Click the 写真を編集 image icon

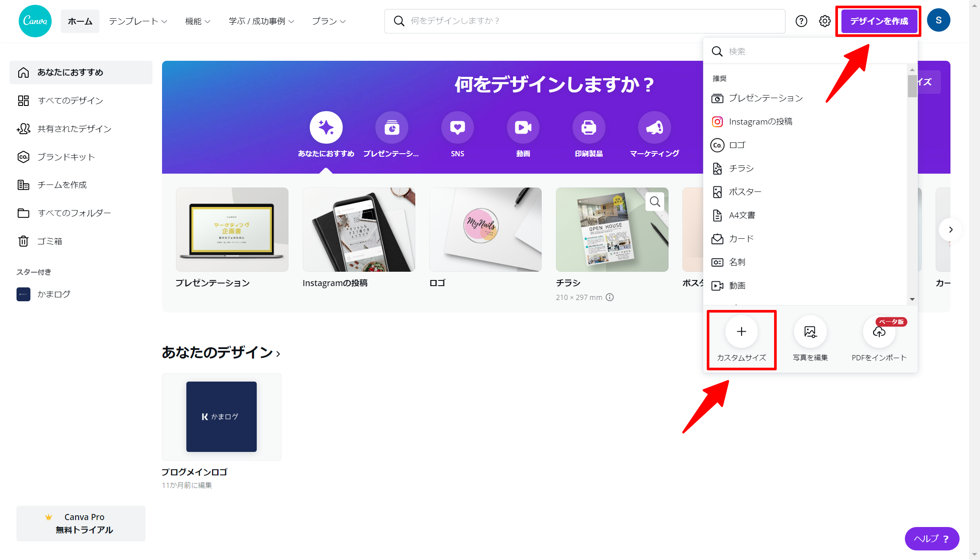point(810,332)
